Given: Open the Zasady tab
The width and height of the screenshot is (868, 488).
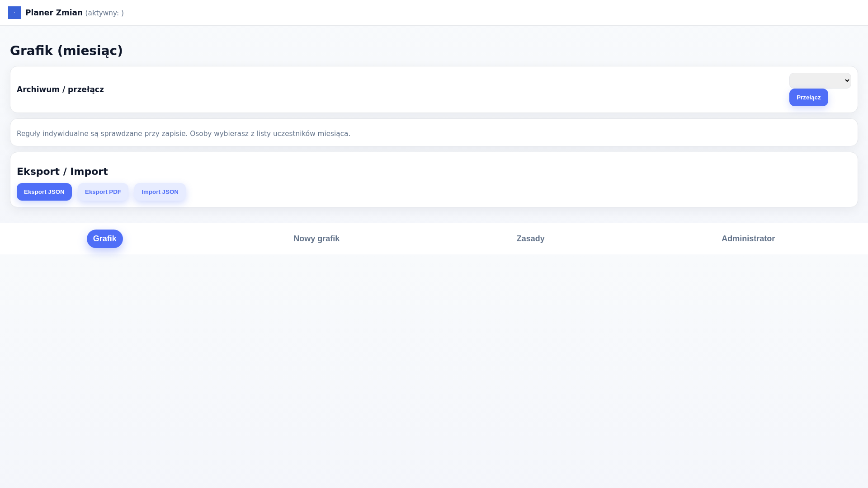Looking at the screenshot, I should tap(530, 239).
